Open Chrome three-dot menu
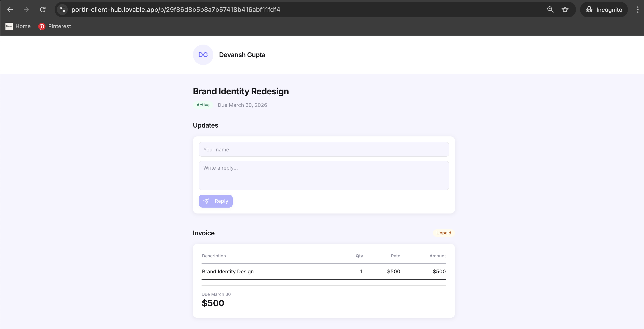The image size is (644, 329). pos(637,10)
